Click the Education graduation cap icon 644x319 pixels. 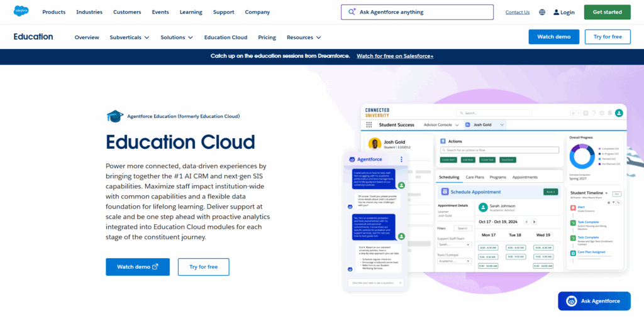(x=114, y=116)
